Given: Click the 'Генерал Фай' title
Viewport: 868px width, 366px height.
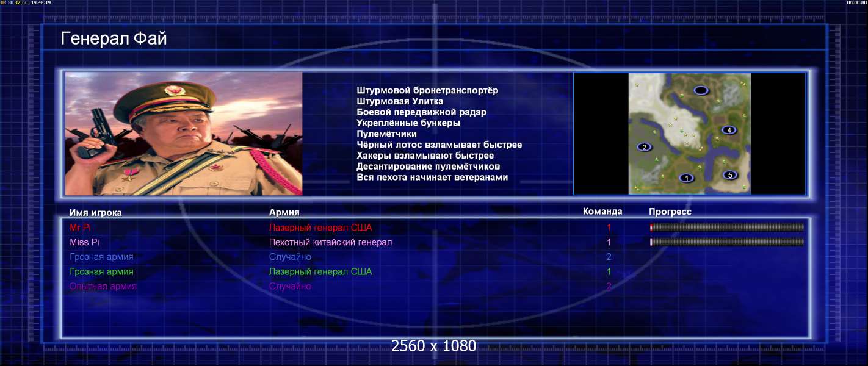Looking at the screenshot, I should [x=114, y=39].
